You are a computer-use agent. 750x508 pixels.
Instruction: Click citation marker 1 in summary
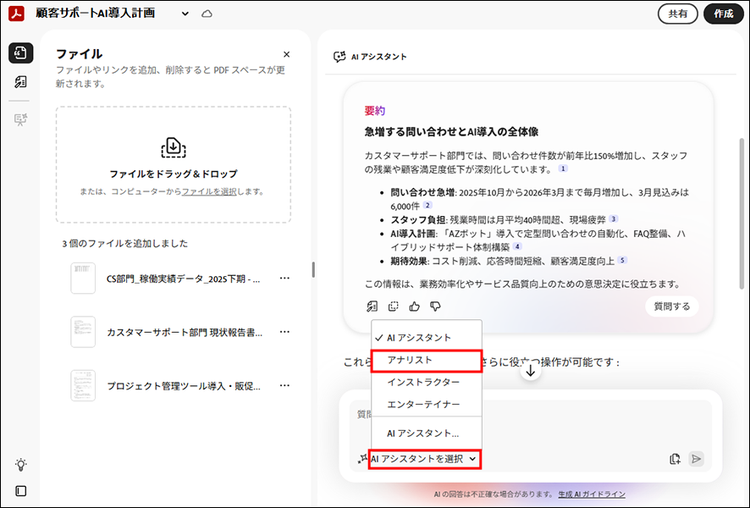click(x=563, y=168)
